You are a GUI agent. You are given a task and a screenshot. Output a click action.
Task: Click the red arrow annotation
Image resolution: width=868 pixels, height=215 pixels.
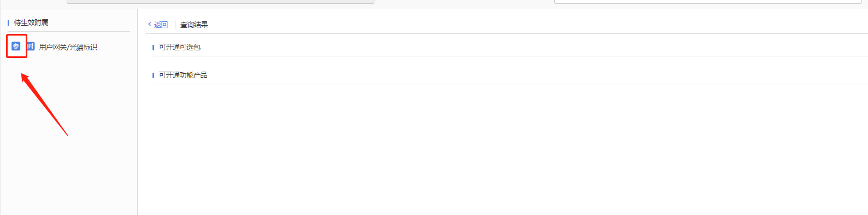44,104
